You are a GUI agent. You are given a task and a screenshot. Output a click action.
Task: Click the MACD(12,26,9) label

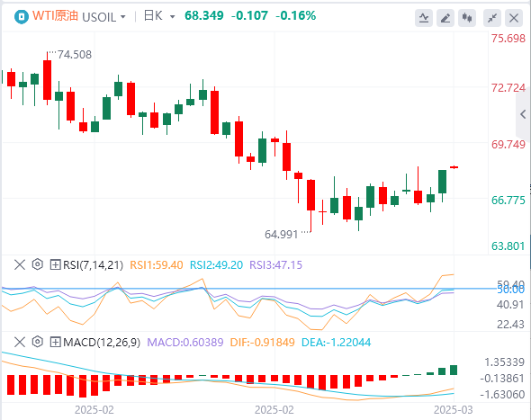click(x=102, y=342)
